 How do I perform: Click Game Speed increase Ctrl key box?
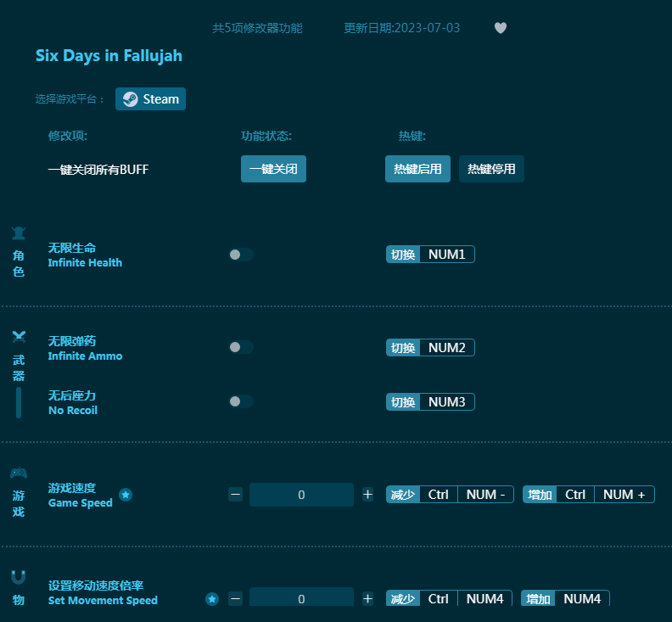tap(575, 494)
